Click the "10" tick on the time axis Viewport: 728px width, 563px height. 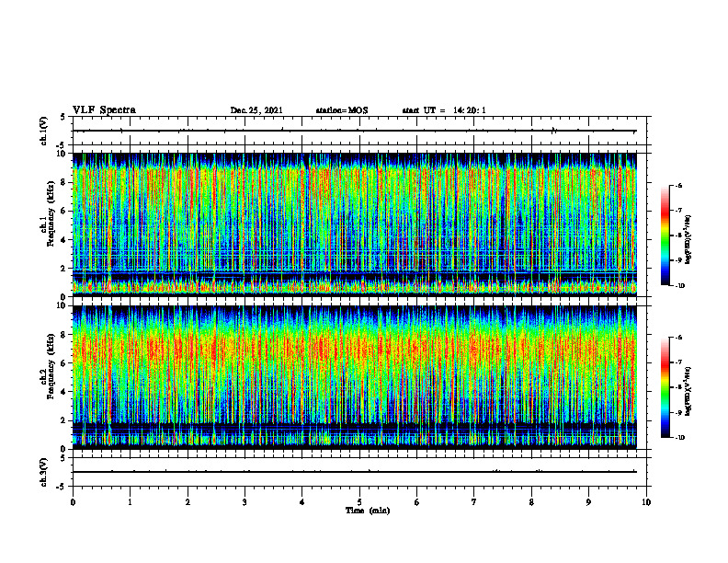pos(646,502)
